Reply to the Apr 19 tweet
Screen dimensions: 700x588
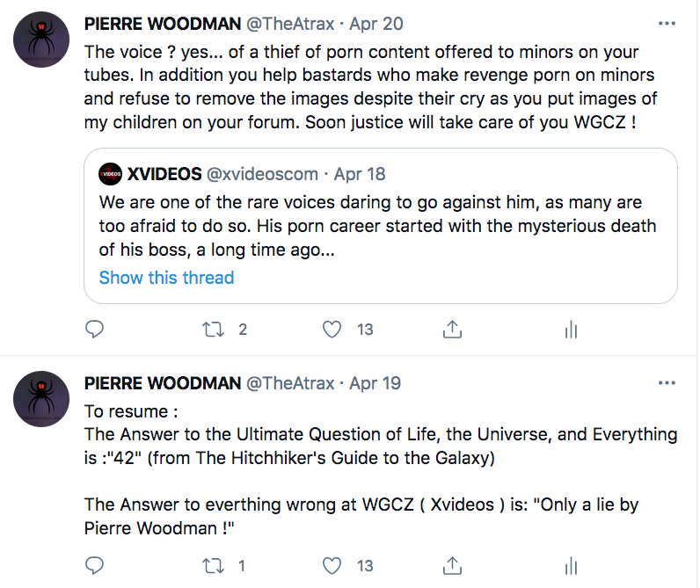click(95, 565)
